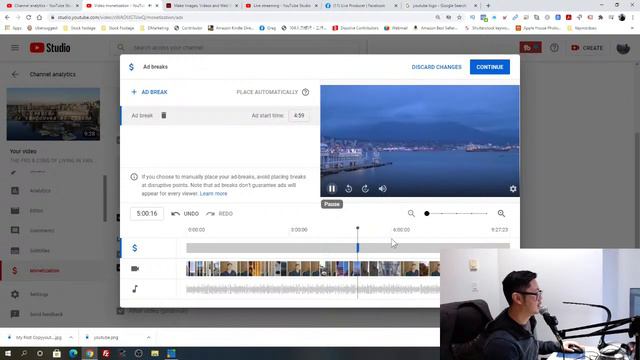Expand options for the first .jpg download
Image resolution: width=640 pixels, height=360 pixels.
point(71,338)
